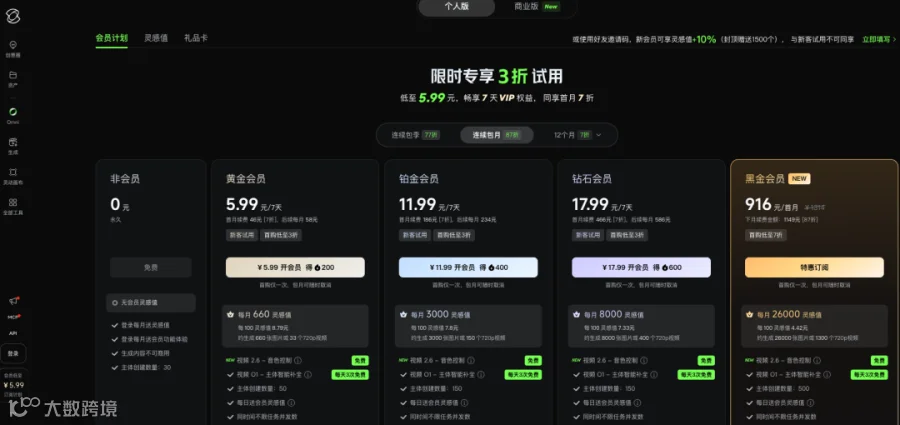The height and width of the screenshot is (425, 900).
Task: Click the 立即填写 invite code link
Action: 879,40
